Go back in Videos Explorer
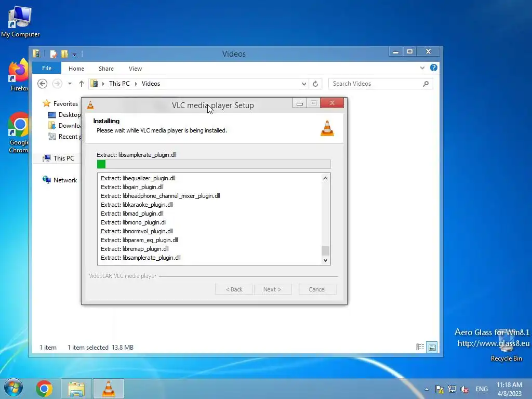Screen dimensions: 532x399 pyautogui.click(x=43, y=84)
